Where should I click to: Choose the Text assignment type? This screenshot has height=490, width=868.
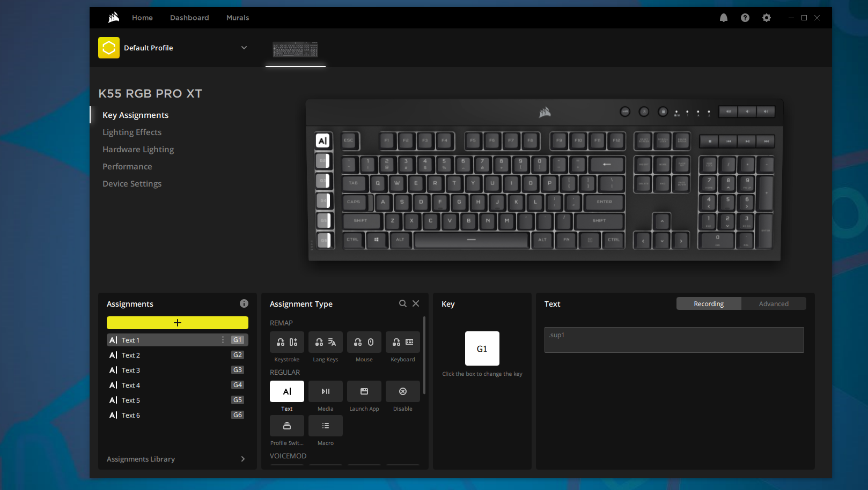287,391
